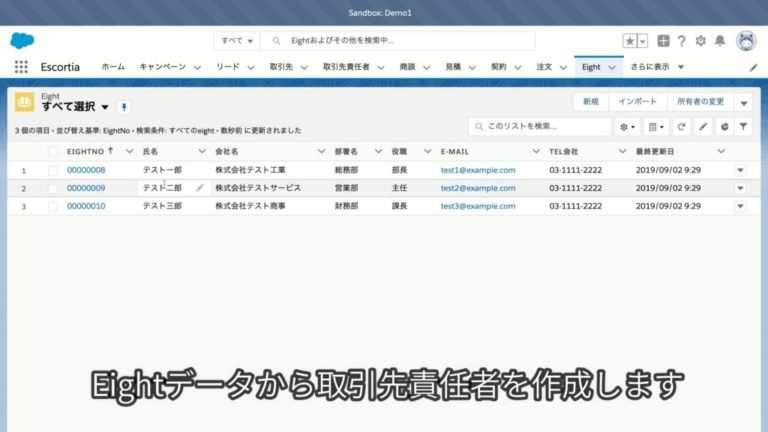Toggle the select-all header checkbox
Viewport: 768px width, 432px height.
click(x=53, y=151)
